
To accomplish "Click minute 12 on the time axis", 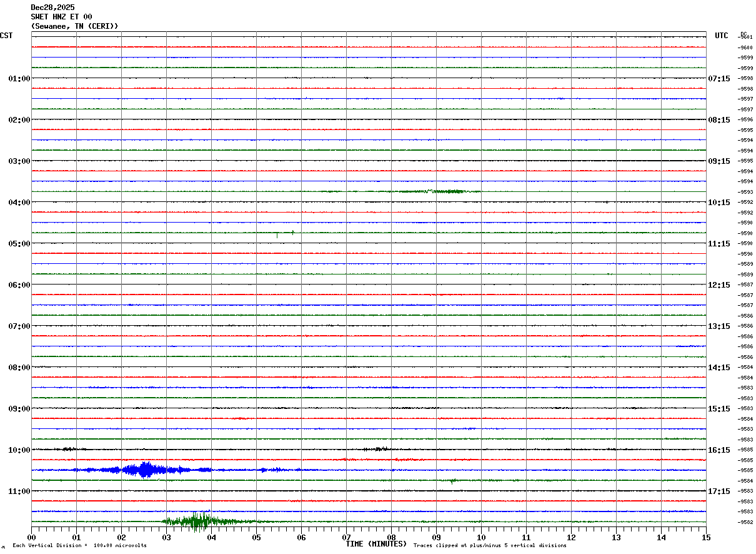I will coord(571,537).
